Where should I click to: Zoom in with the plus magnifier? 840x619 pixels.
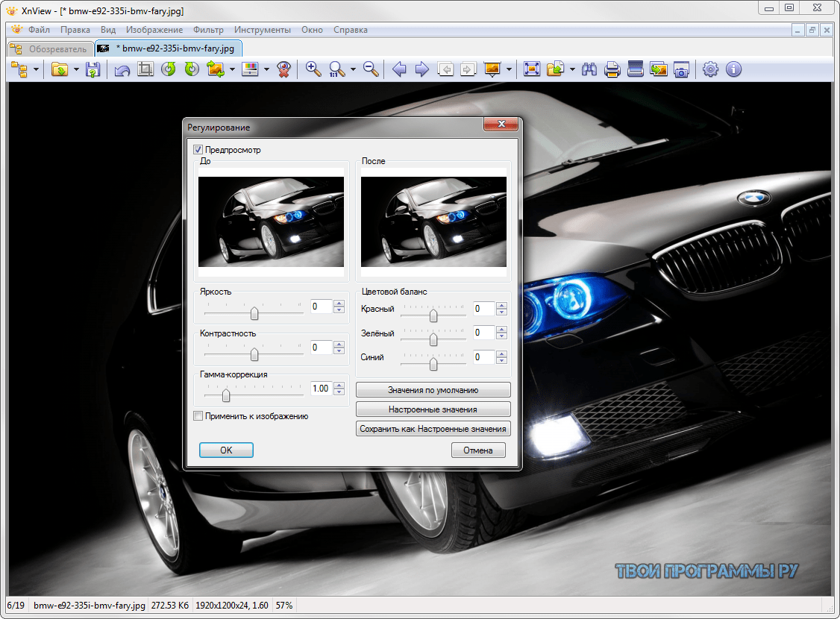(x=313, y=69)
